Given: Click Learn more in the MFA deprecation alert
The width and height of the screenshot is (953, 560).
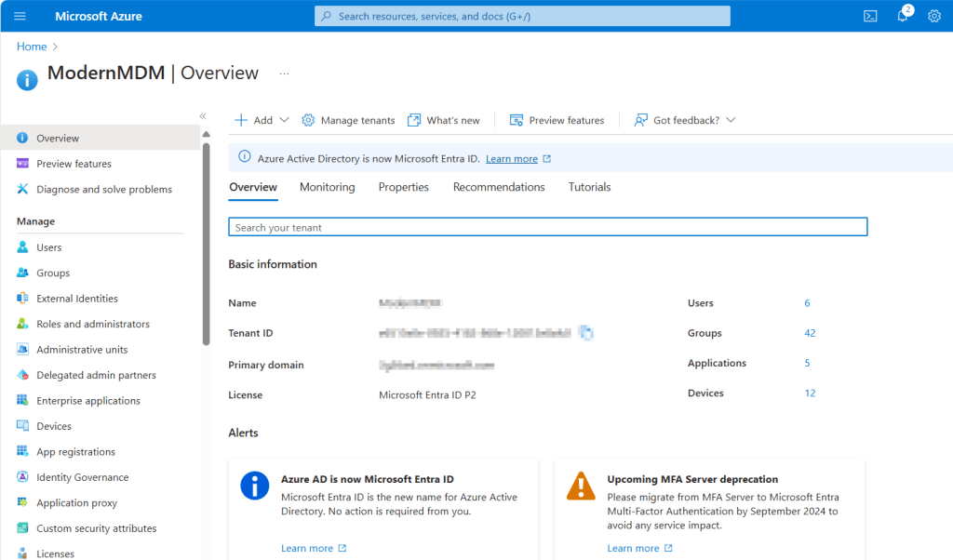Looking at the screenshot, I should coord(633,548).
